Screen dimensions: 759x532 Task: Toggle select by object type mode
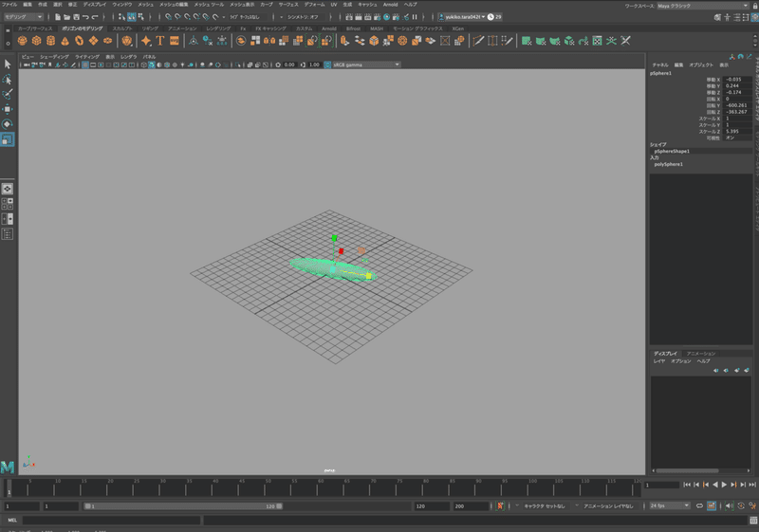point(131,17)
